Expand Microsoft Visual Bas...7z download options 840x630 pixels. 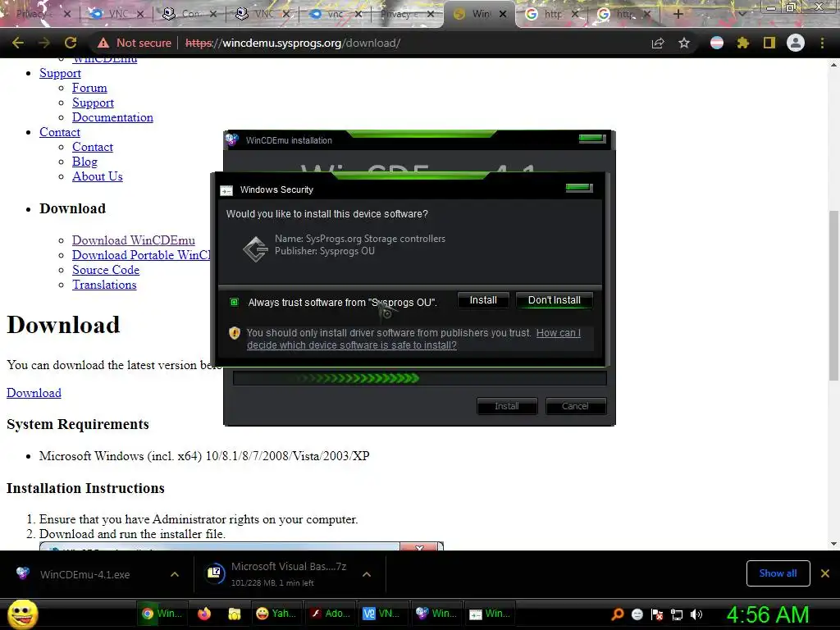click(367, 574)
